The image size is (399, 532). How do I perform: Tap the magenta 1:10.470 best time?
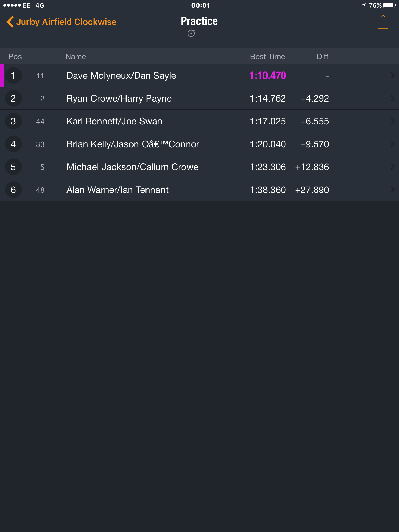point(268,76)
